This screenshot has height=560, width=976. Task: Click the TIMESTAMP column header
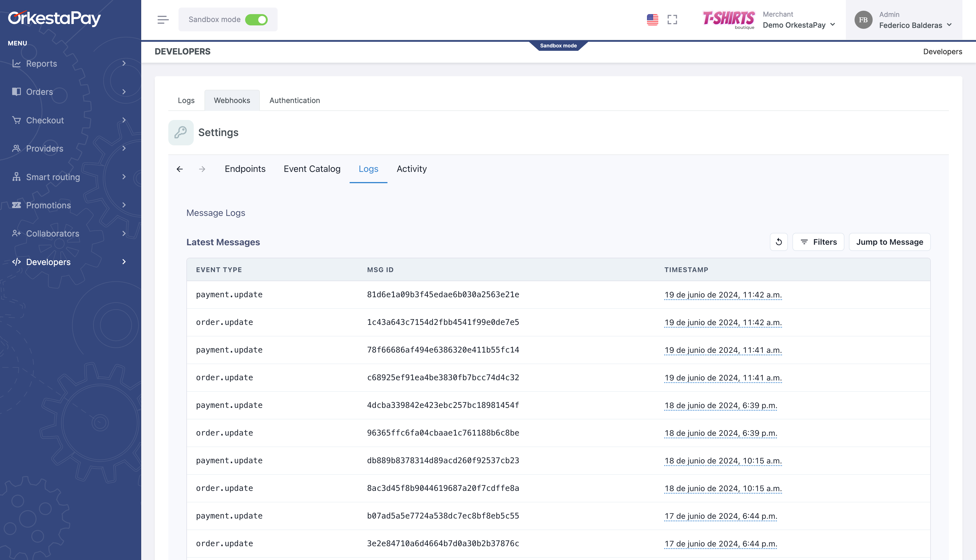tap(686, 270)
